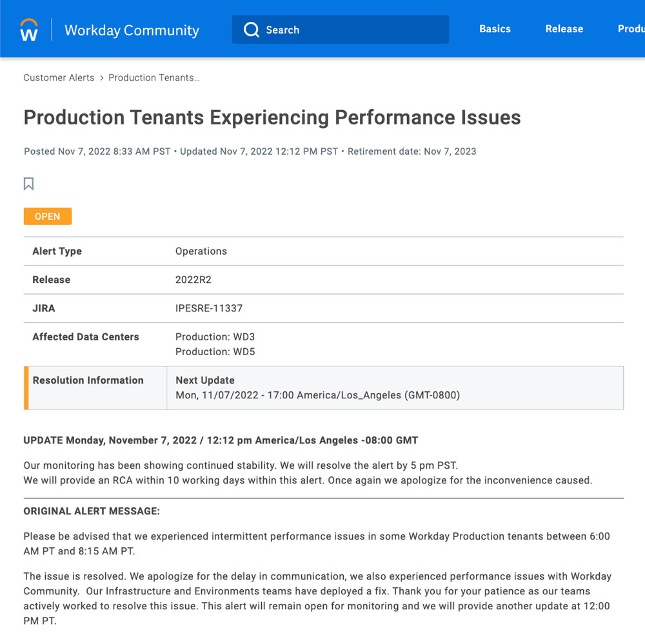Click the breadcrumb chevron separator
645x644 pixels.
(x=102, y=78)
